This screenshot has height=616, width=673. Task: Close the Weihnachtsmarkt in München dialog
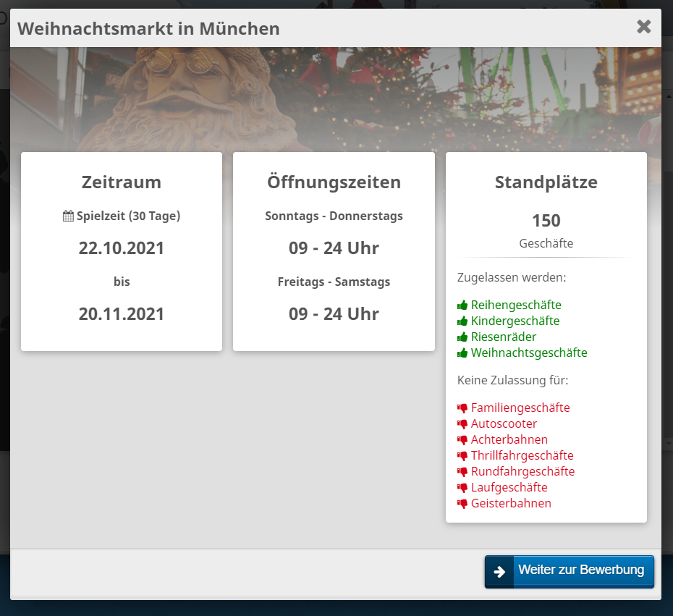[x=643, y=27]
